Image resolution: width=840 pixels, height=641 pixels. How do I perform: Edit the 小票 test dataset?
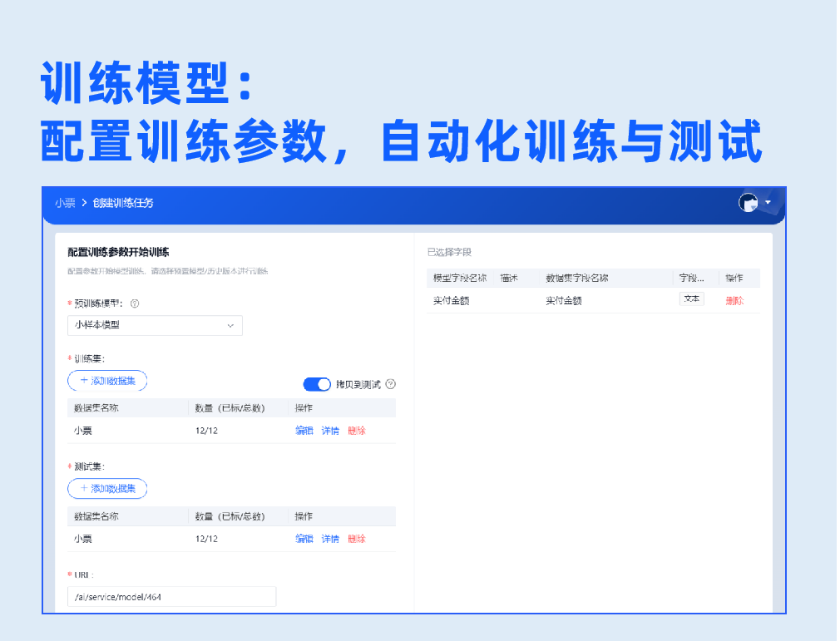(x=304, y=539)
